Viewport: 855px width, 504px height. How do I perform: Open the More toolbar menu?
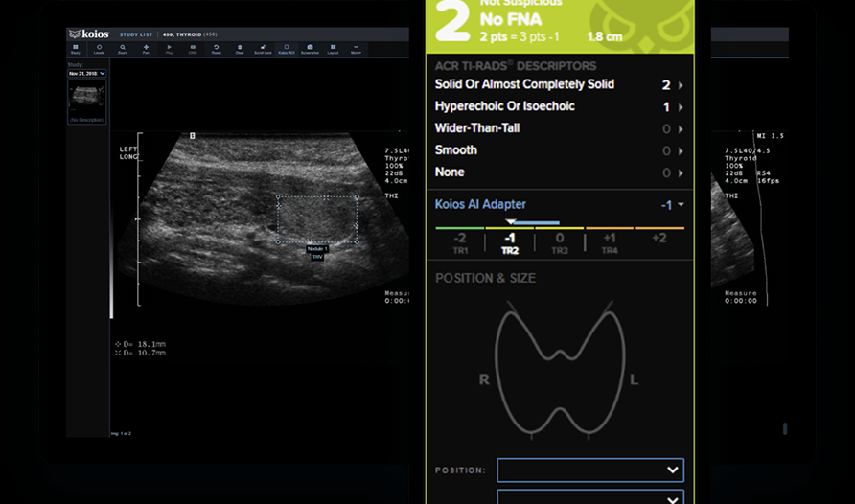coord(356,49)
